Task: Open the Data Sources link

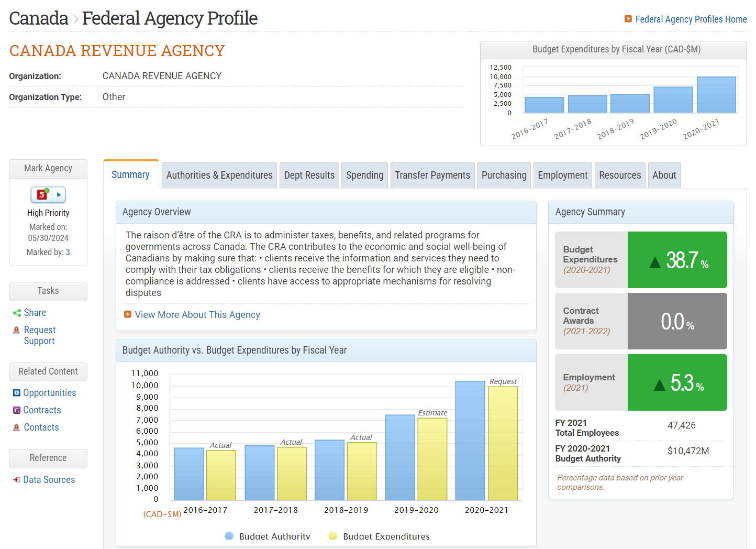Action: coord(49,480)
